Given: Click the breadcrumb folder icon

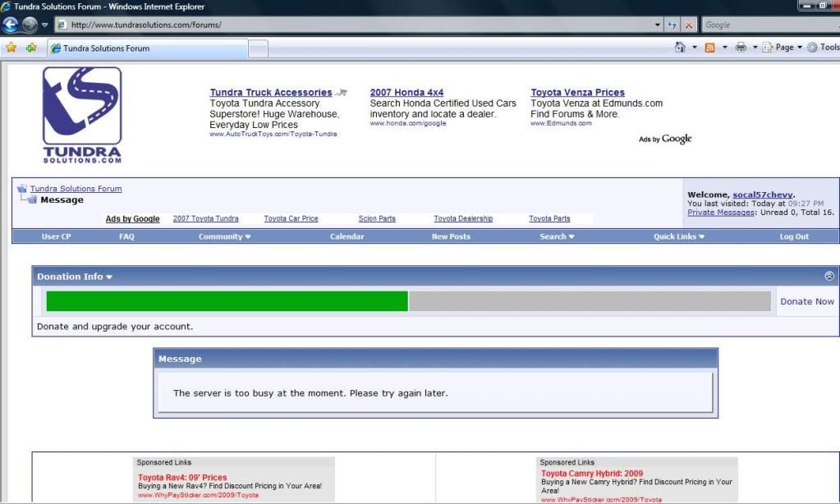Looking at the screenshot, I should pyautogui.click(x=22, y=189).
